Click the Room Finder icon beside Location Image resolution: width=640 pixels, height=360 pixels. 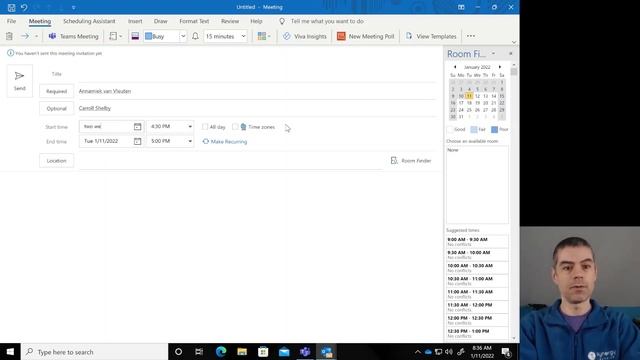tap(394, 160)
